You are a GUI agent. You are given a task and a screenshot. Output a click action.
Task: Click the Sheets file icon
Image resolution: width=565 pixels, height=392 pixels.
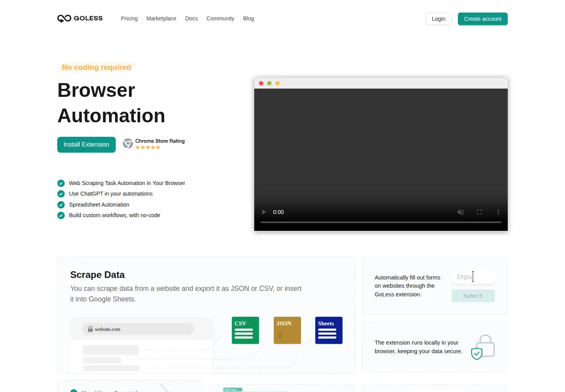pos(329,330)
